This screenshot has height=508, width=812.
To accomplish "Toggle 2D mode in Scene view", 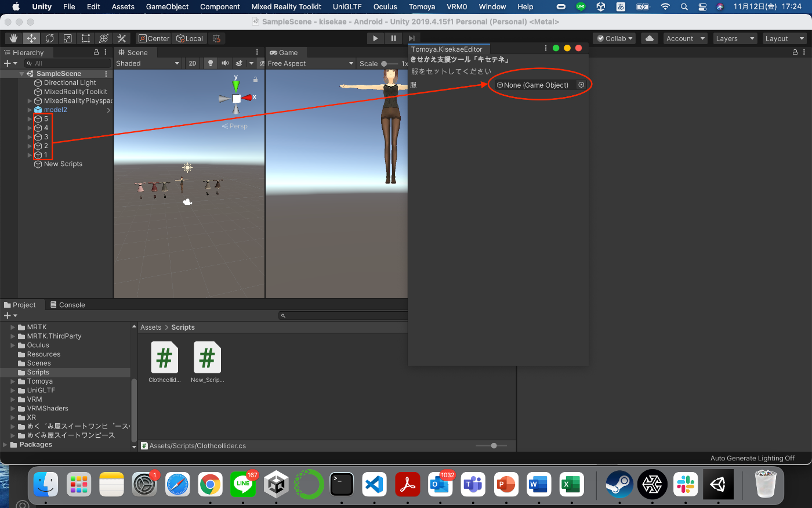I will tap(193, 63).
